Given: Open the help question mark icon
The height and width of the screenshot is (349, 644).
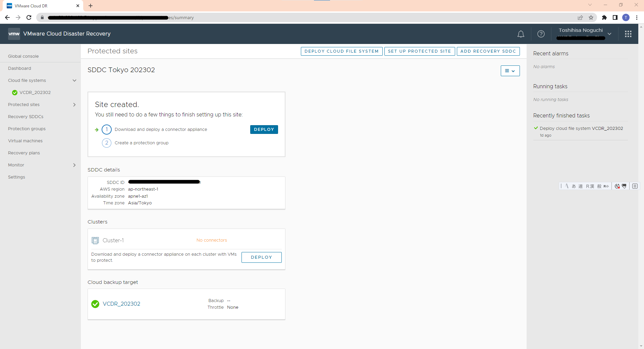Looking at the screenshot, I should [541, 34].
